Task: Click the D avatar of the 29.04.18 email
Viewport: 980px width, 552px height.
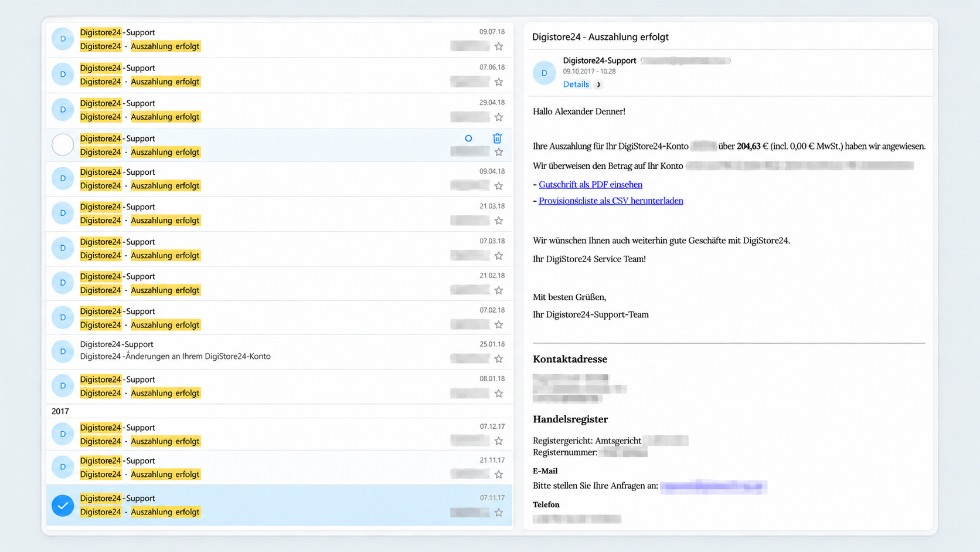Action: click(x=63, y=110)
